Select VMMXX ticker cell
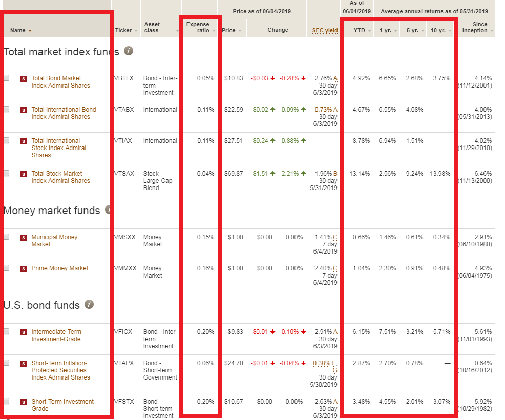505x420 pixels. [125, 268]
